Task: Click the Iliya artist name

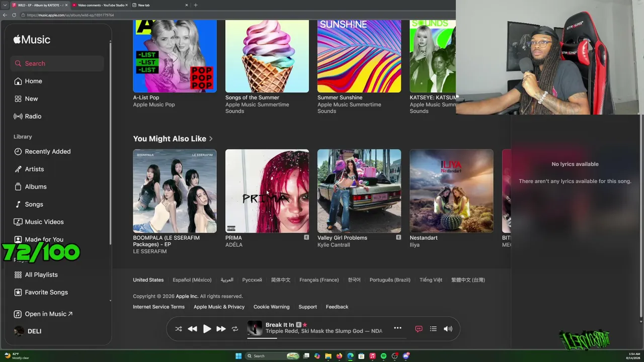Action: tap(415, 245)
